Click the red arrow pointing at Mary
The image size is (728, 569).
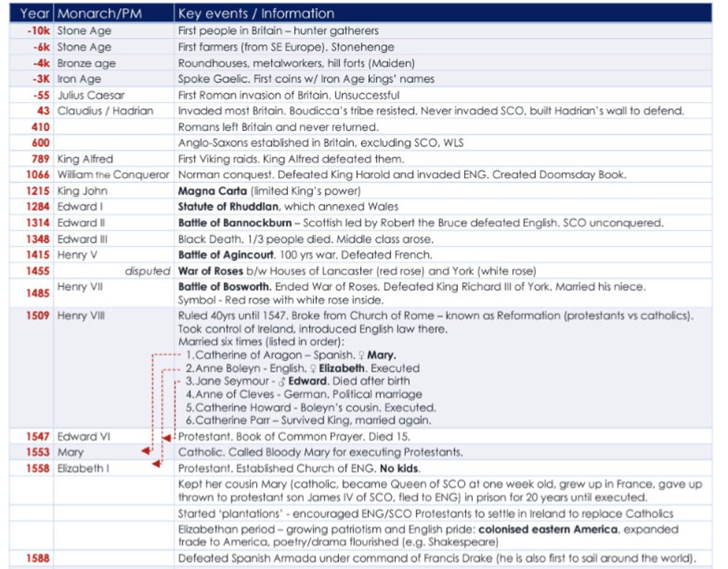pos(146,451)
